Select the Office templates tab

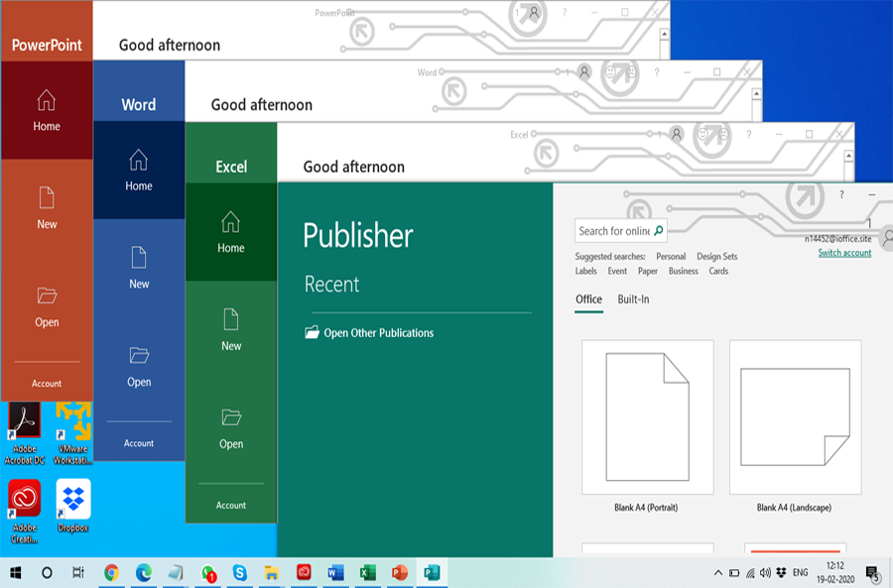[x=588, y=299]
